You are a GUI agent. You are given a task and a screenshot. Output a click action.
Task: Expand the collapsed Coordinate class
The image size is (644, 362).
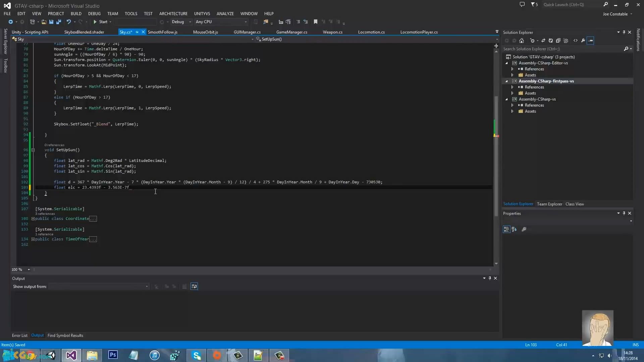(33, 219)
